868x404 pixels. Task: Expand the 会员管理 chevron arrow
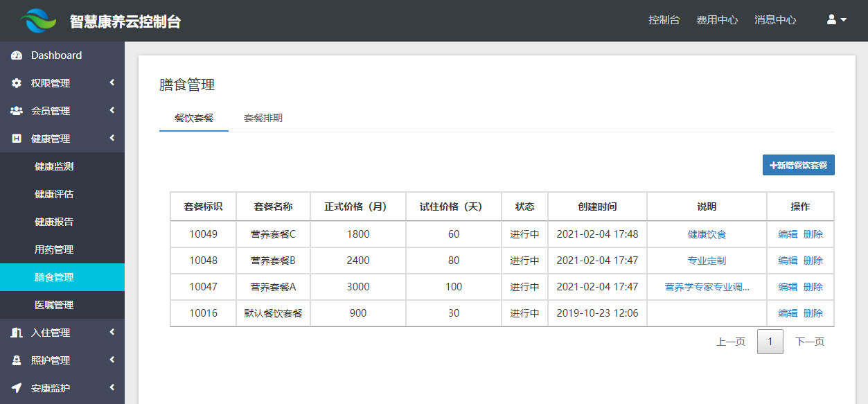(112, 111)
